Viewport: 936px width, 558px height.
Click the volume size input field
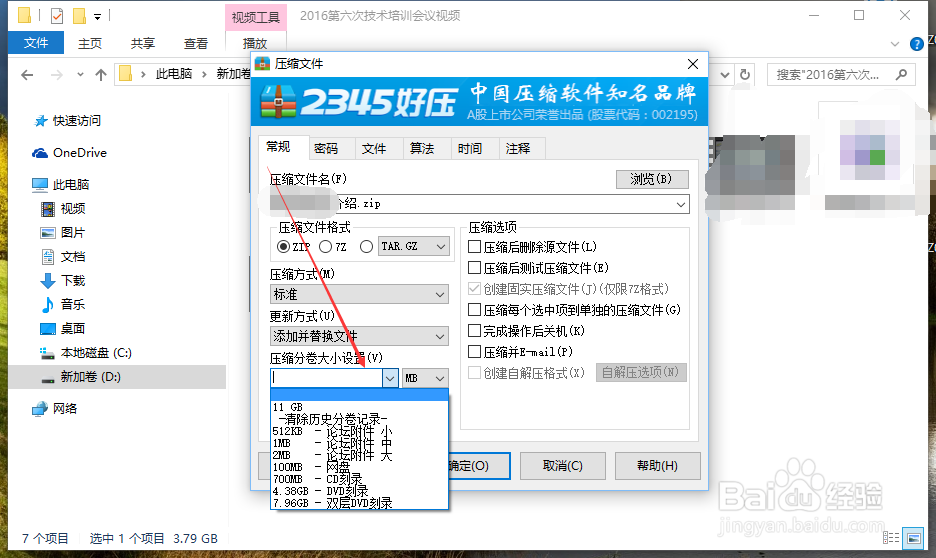coord(327,378)
